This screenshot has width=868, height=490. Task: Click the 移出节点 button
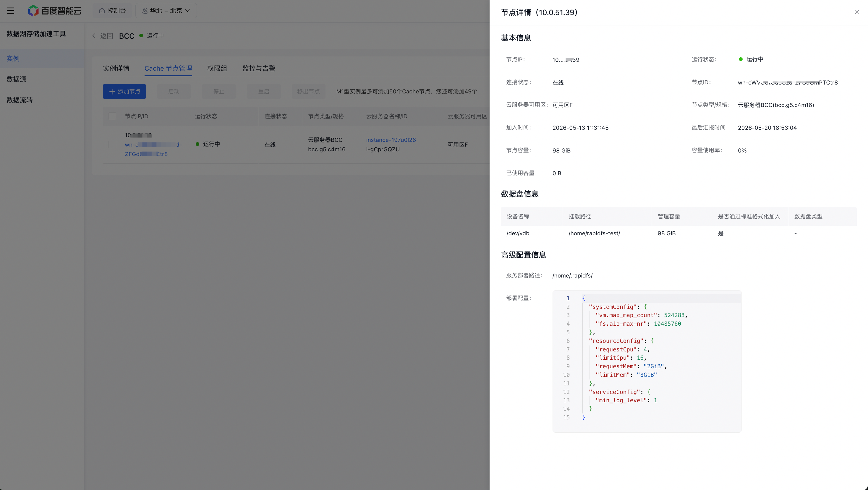click(308, 91)
